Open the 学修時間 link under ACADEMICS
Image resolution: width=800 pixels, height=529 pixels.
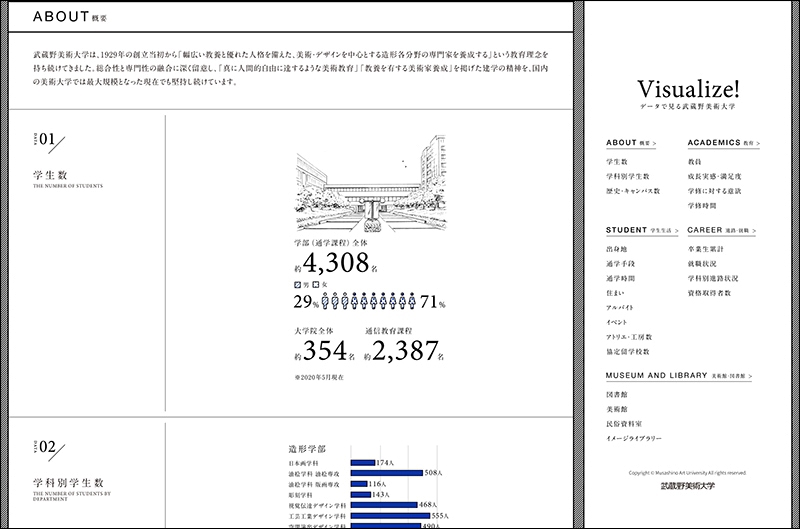(x=702, y=206)
